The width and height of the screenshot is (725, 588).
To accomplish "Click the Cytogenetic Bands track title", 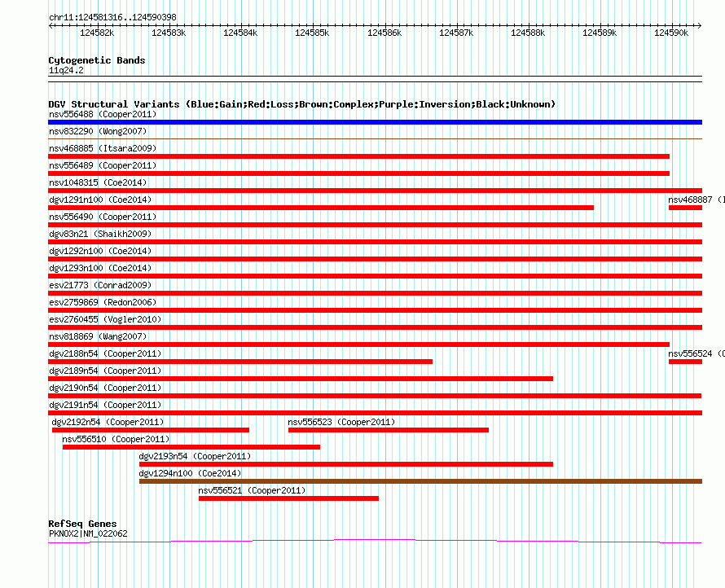I will [x=97, y=60].
